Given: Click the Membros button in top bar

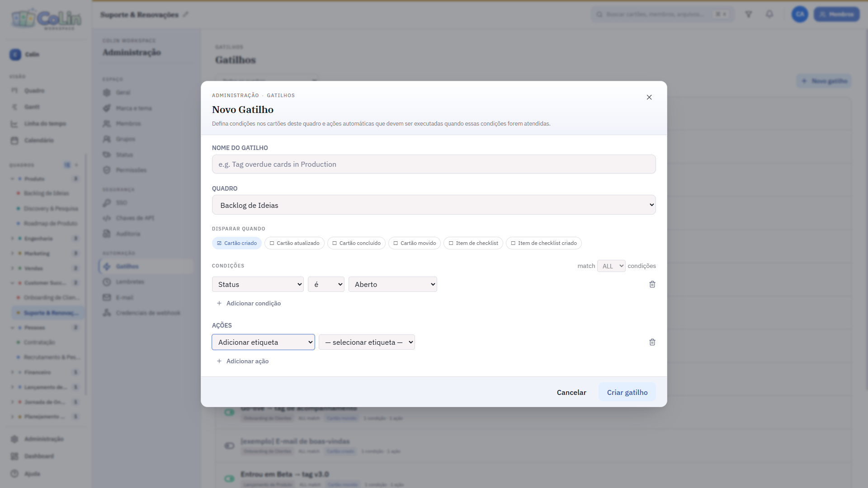Looking at the screenshot, I should pyautogui.click(x=837, y=14).
